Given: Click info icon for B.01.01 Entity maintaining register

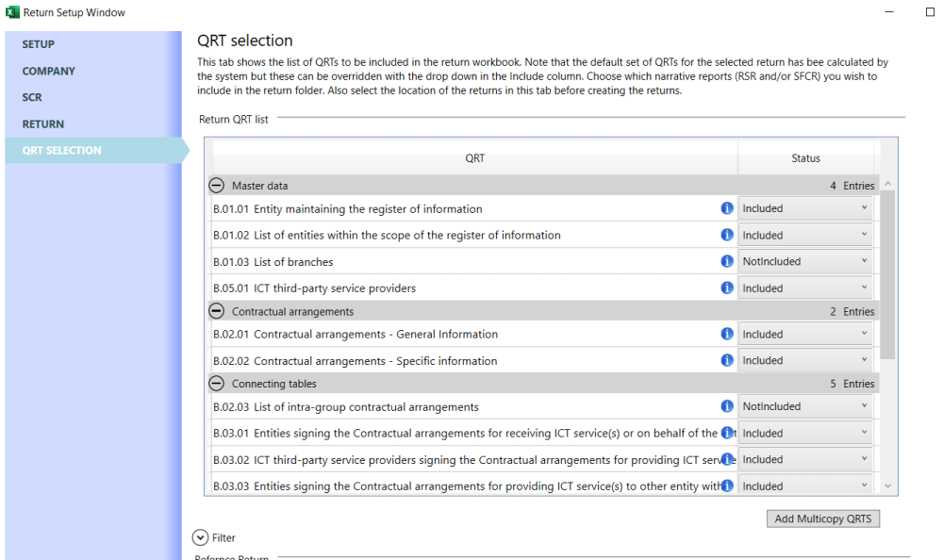Looking at the screenshot, I should pyautogui.click(x=727, y=208).
